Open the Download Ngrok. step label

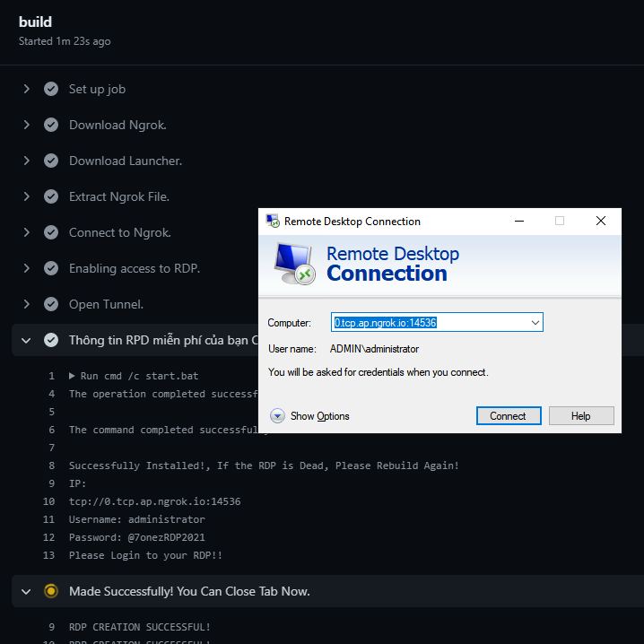click(x=117, y=125)
